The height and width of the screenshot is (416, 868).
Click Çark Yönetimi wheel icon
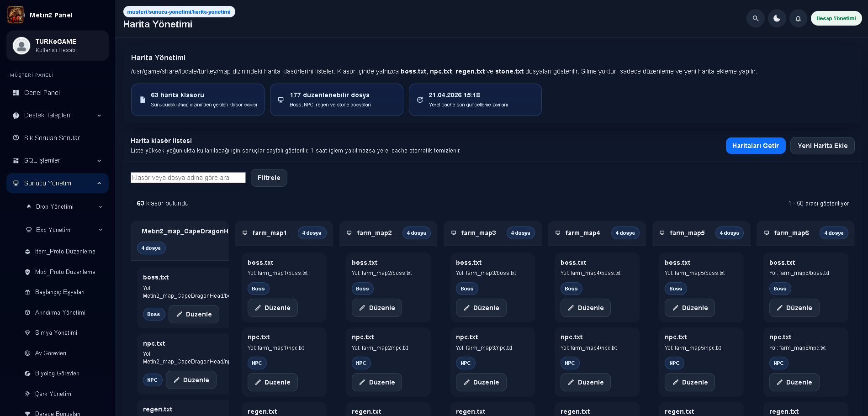(27, 394)
